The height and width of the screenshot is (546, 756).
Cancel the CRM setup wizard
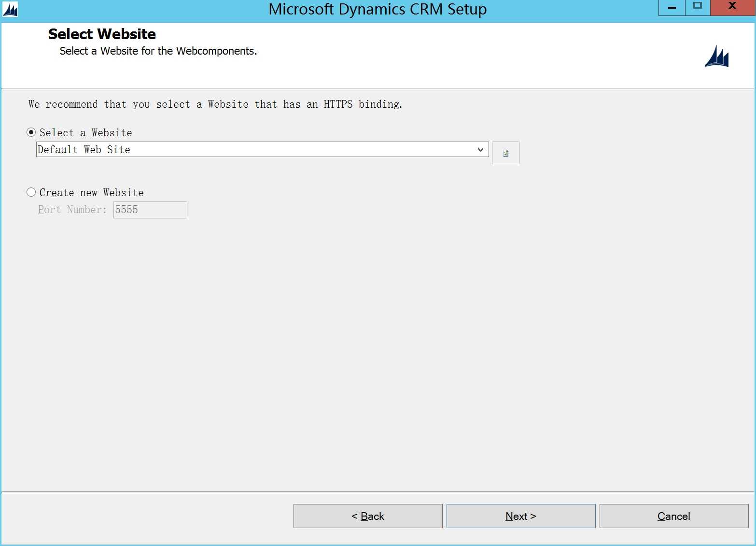click(674, 516)
